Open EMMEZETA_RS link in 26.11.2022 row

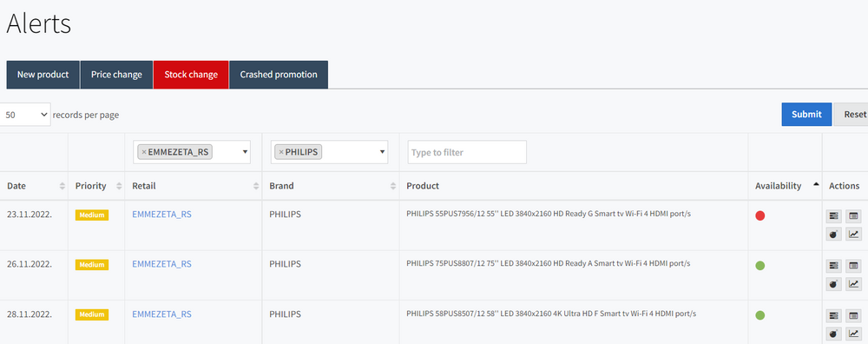point(161,264)
